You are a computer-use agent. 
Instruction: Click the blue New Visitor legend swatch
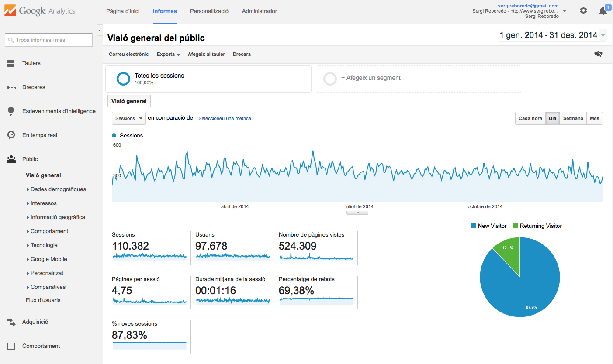[474, 226]
